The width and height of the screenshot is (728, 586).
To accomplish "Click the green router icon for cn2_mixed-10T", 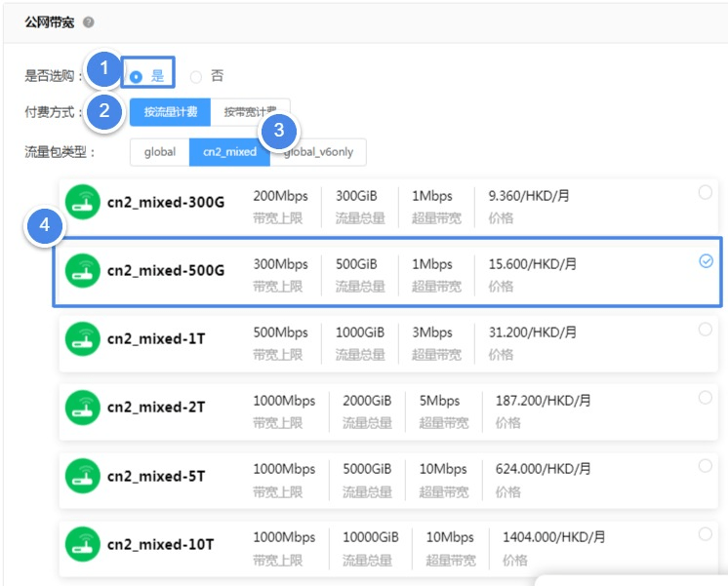I will click(x=83, y=543).
